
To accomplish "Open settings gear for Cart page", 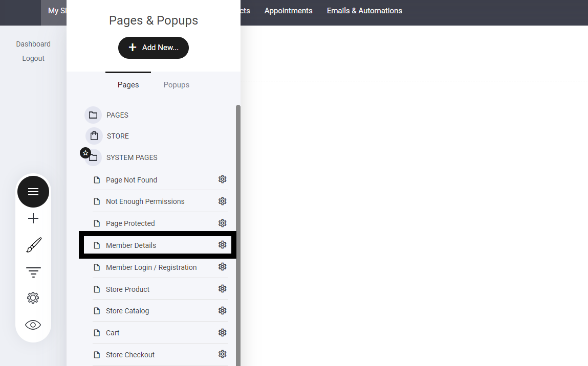I will [222, 333].
